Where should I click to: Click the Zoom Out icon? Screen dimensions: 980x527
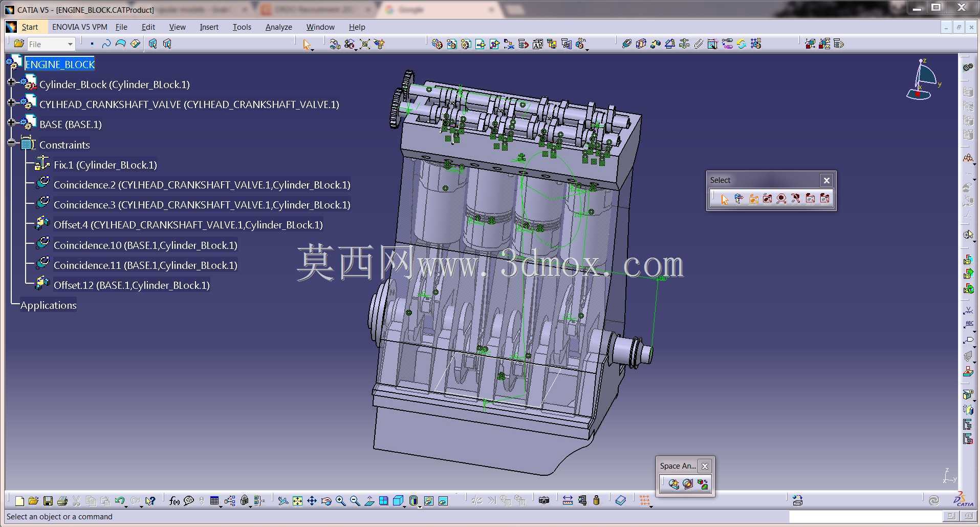(355, 501)
